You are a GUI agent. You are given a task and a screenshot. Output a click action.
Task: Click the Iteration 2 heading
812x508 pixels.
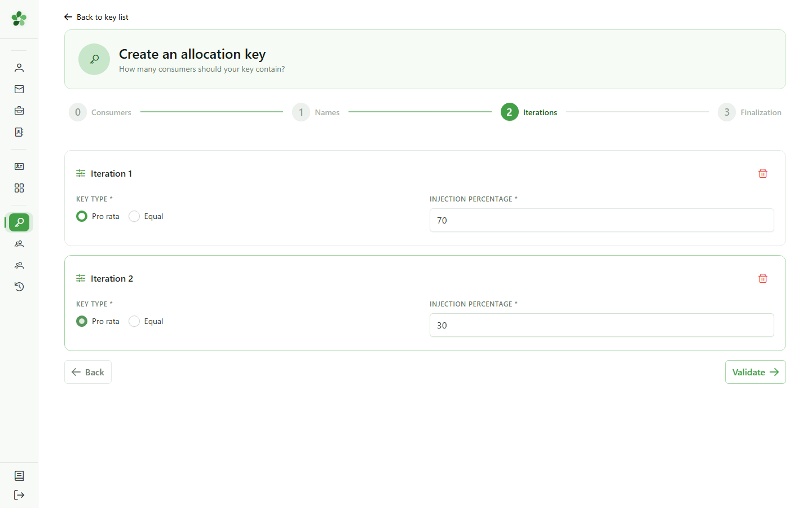pos(112,278)
